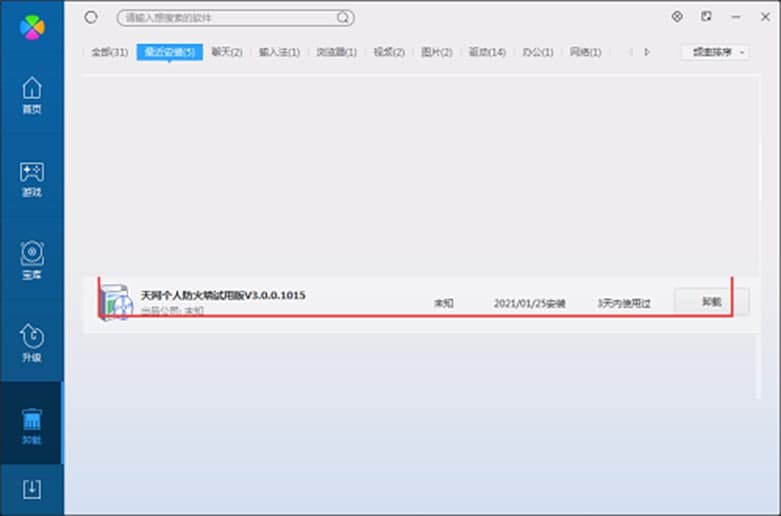This screenshot has height=516, width=781.
Task: Click the 未知 size value in firewall row
Action: (443, 303)
